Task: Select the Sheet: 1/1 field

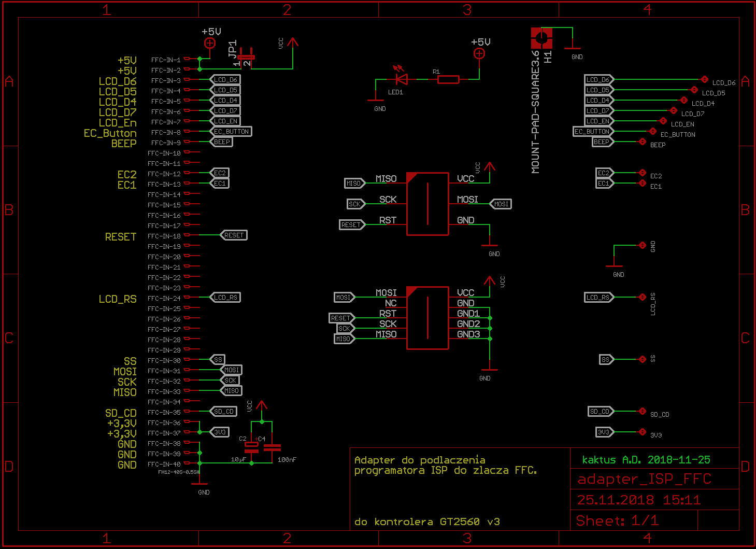Action: (x=617, y=520)
